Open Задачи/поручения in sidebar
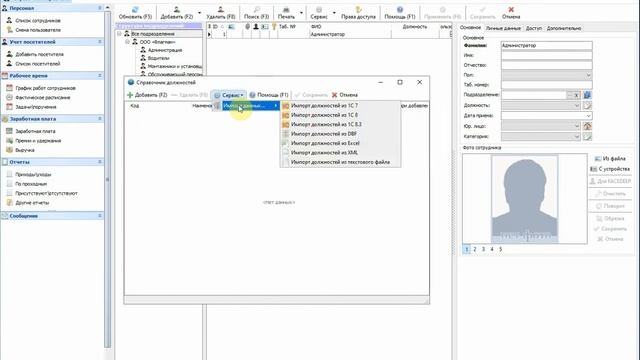The height and width of the screenshot is (360, 640). coord(36,107)
